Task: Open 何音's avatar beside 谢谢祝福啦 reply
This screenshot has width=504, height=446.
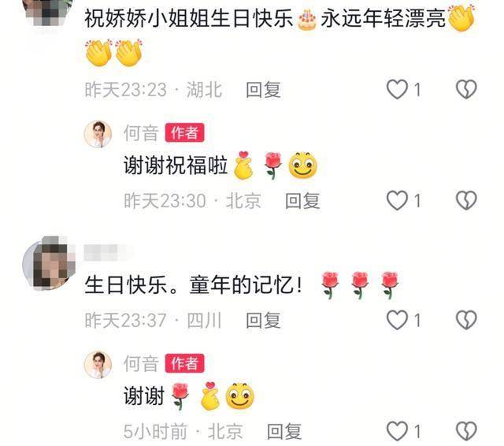Action: (98, 134)
